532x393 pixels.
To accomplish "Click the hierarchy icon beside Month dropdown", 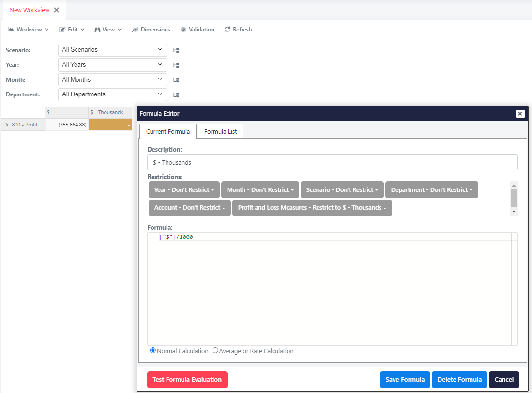I will (x=177, y=80).
